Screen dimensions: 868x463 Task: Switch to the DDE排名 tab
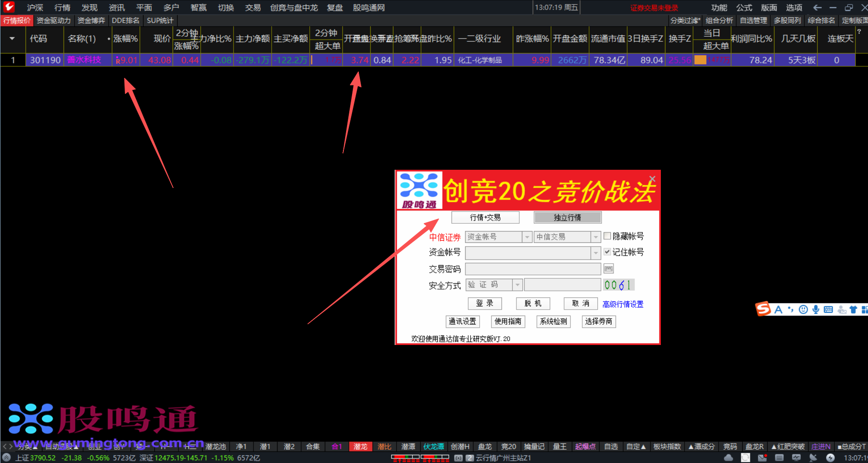click(125, 20)
